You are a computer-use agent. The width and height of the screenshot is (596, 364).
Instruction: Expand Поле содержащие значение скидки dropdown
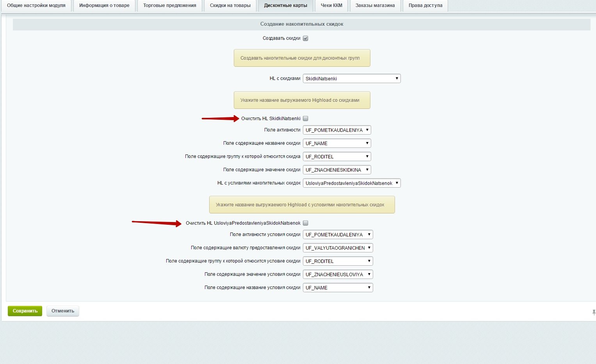point(336,170)
